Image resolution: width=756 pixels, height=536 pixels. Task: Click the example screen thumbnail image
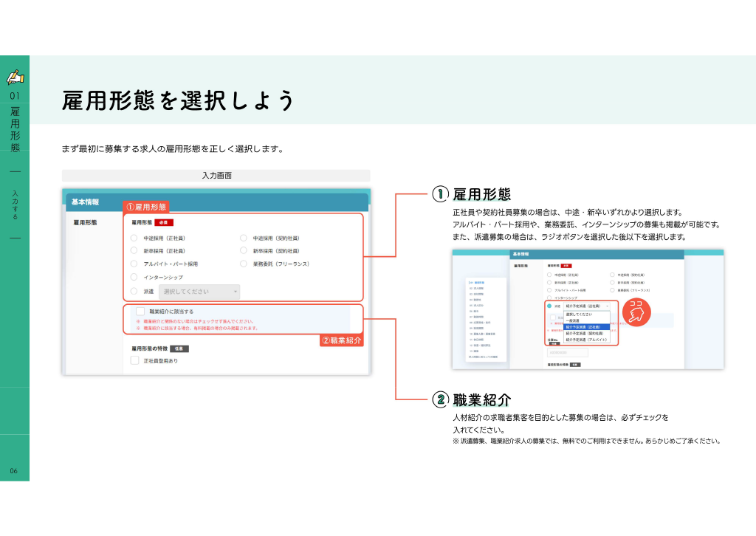[x=588, y=309]
